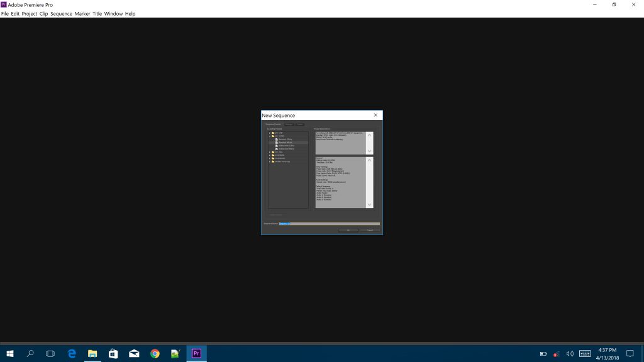Open the Marker menu
Screen dimensions: 644x362
tap(82, 14)
